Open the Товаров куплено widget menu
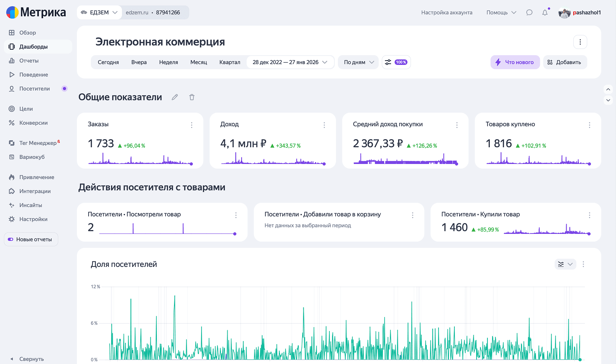The width and height of the screenshot is (616, 364). click(590, 125)
